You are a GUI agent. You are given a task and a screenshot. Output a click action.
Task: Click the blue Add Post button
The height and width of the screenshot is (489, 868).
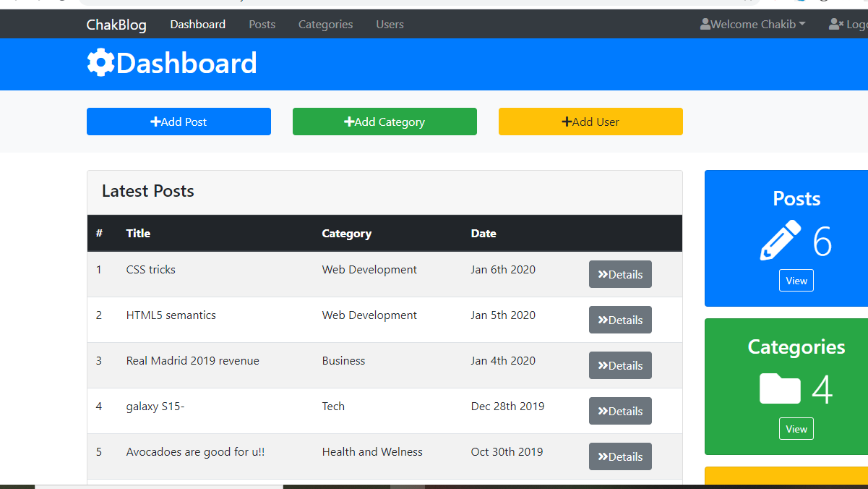point(179,122)
